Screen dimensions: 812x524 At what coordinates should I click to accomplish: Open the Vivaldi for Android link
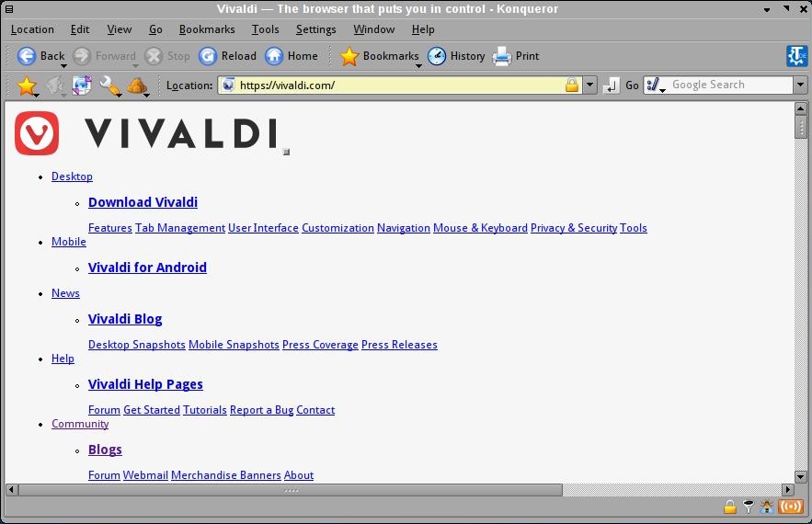pos(147,268)
